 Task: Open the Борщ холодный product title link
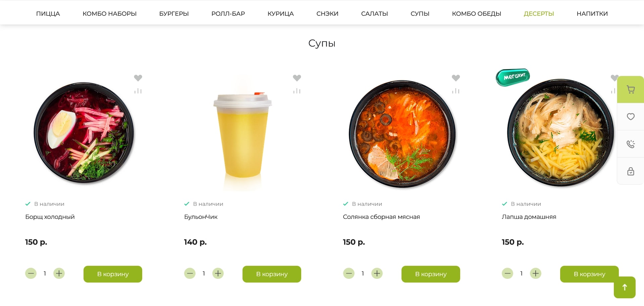(x=50, y=217)
